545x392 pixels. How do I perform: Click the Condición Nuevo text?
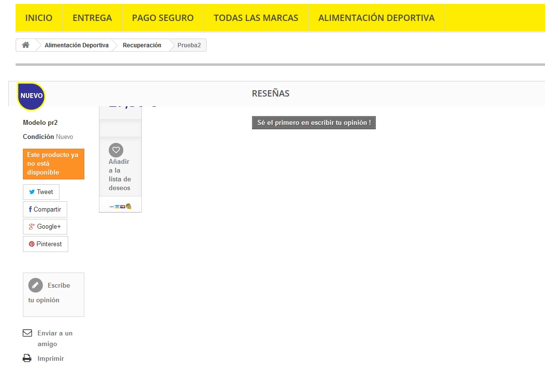48,137
